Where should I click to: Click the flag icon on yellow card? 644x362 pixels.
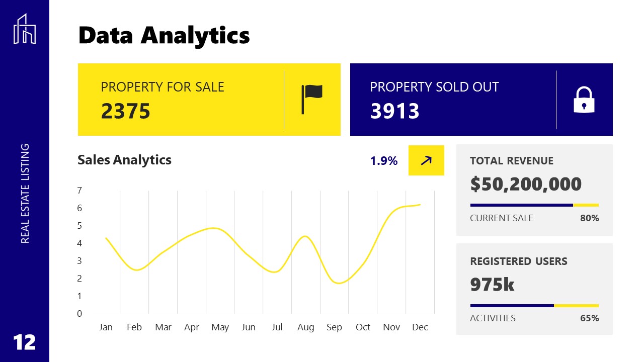pyautogui.click(x=311, y=99)
